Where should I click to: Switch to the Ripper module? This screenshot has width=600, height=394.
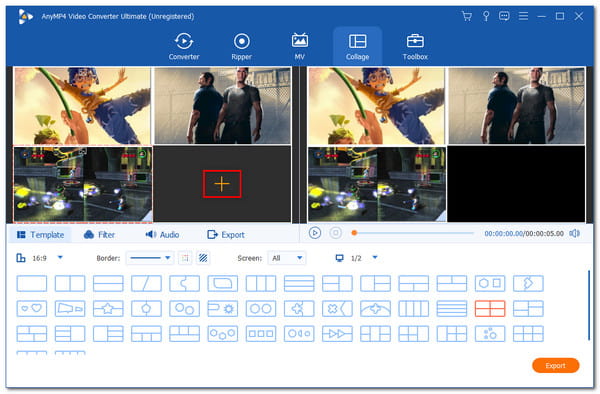pyautogui.click(x=241, y=46)
